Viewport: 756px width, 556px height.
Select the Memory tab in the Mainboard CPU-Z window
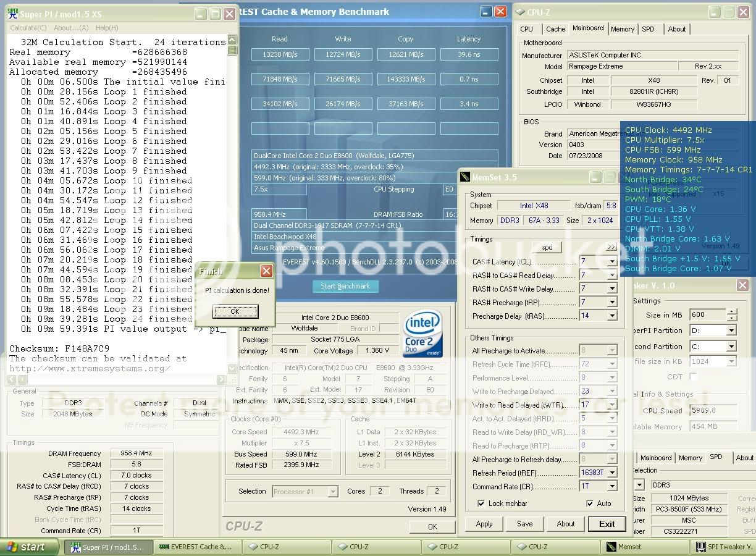[x=623, y=29]
